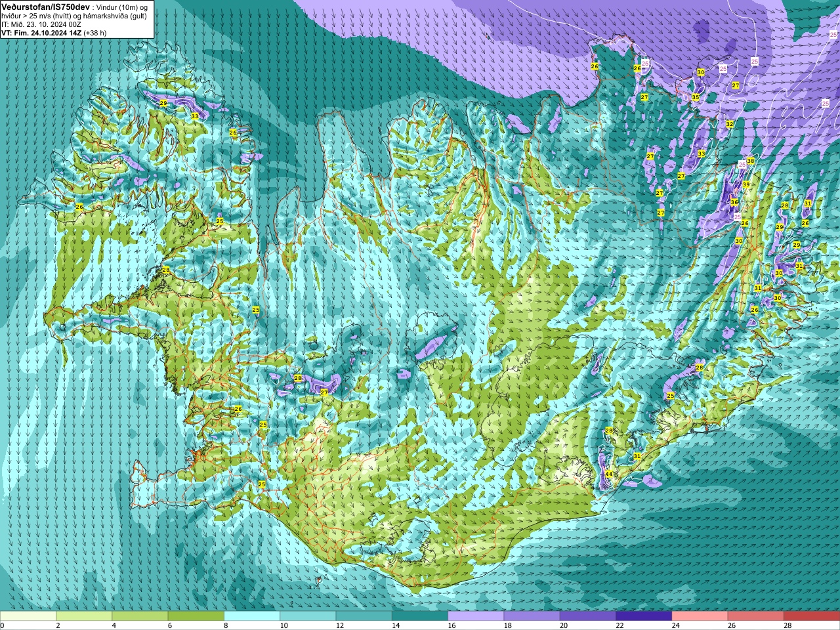Click the yellow 36 gust label
840x630 pixels.
pos(734,202)
